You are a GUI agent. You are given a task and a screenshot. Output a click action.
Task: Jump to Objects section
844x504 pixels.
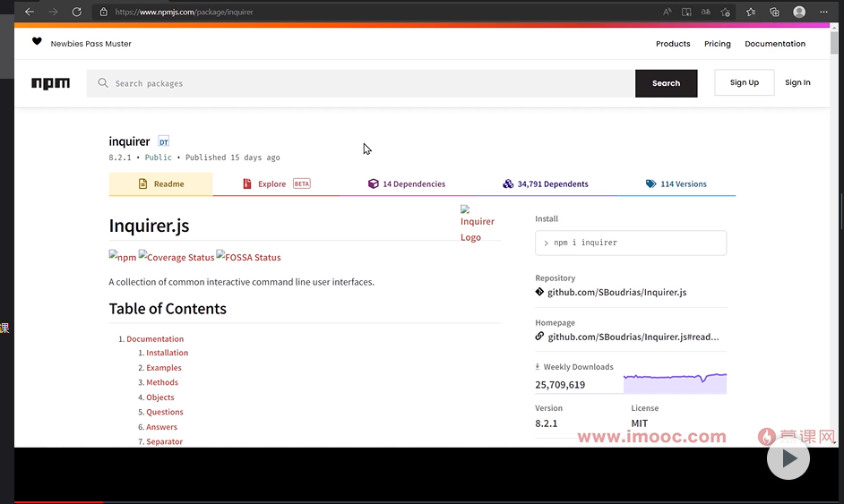pos(160,397)
